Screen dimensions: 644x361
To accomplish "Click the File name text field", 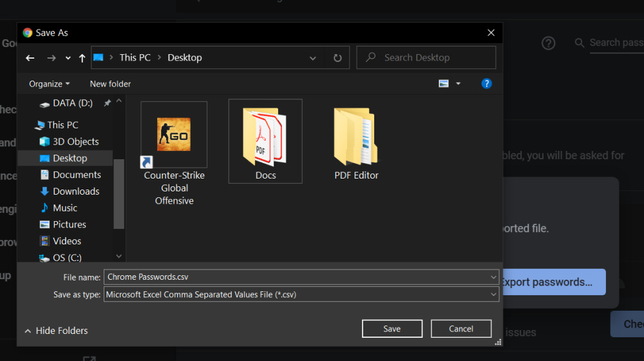I will coord(296,277).
